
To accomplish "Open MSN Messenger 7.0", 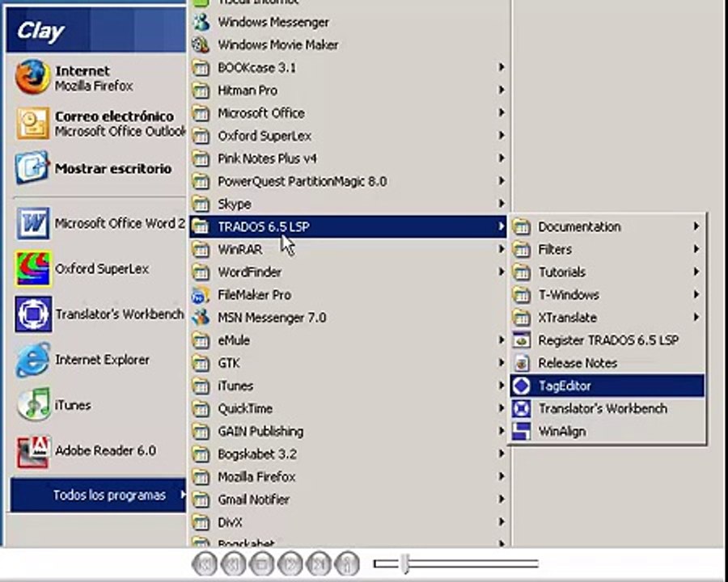I will (348, 318).
